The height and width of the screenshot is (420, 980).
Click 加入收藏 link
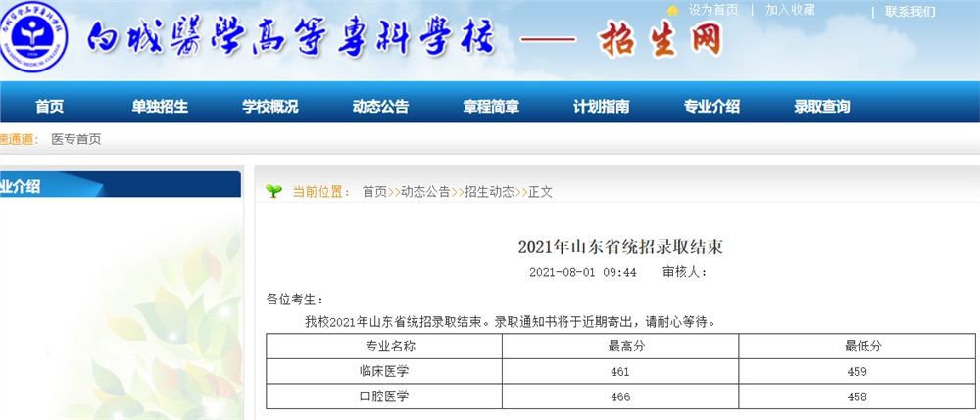click(x=790, y=10)
